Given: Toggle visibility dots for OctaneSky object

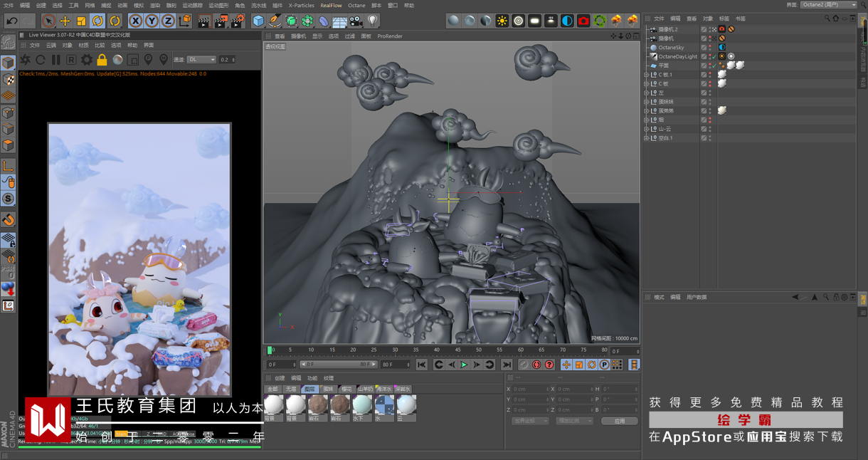Looking at the screenshot, I should tap(710, 48).
